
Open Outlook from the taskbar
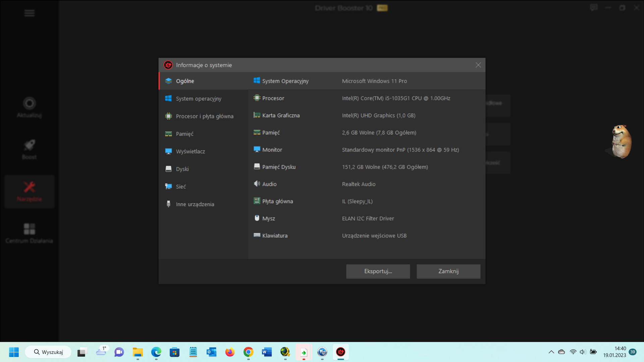click(211, 352)
